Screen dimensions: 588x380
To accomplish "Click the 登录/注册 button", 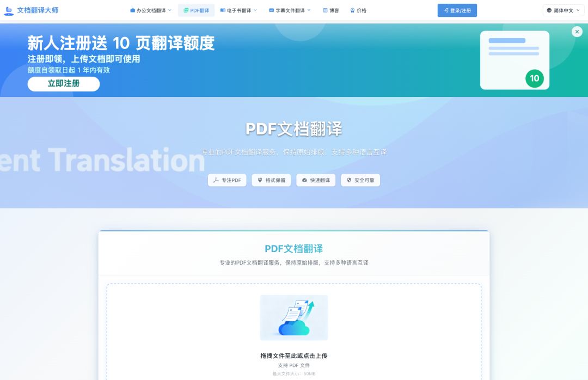I will (457, 10).
